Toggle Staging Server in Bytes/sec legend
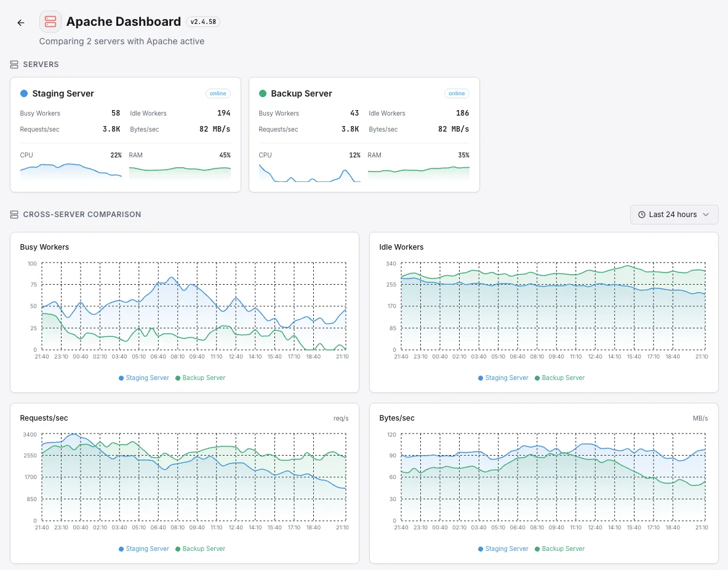 503,549
